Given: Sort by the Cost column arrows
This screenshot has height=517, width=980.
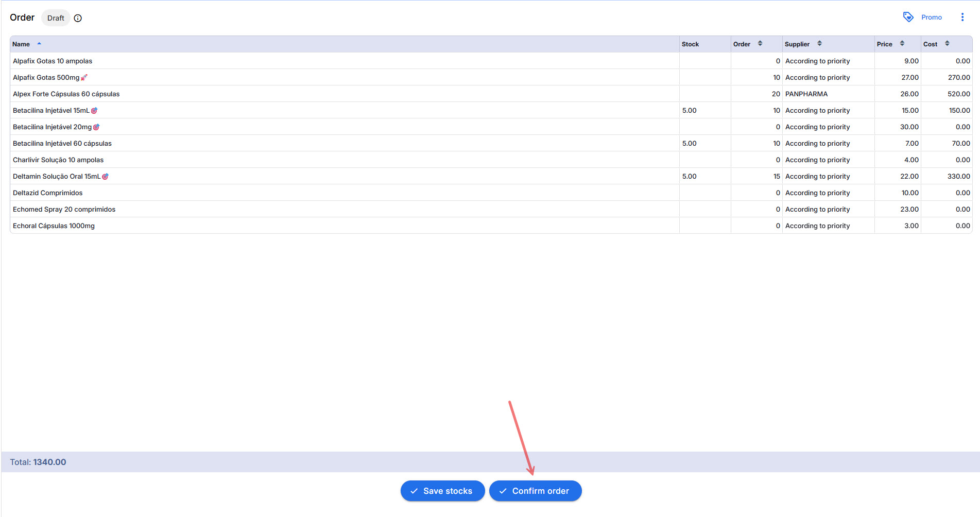Looking at the screenshot, I should (947, 44).
